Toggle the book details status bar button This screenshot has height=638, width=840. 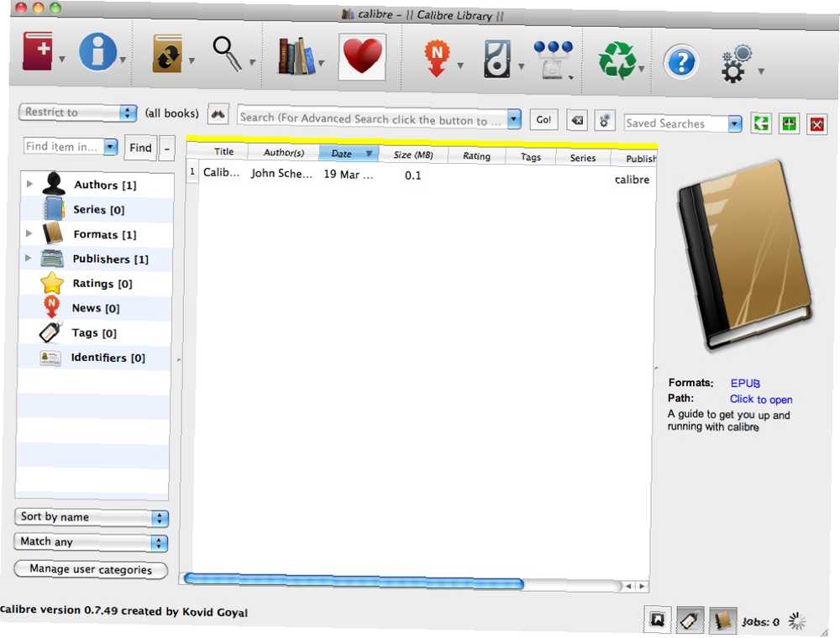722,621
